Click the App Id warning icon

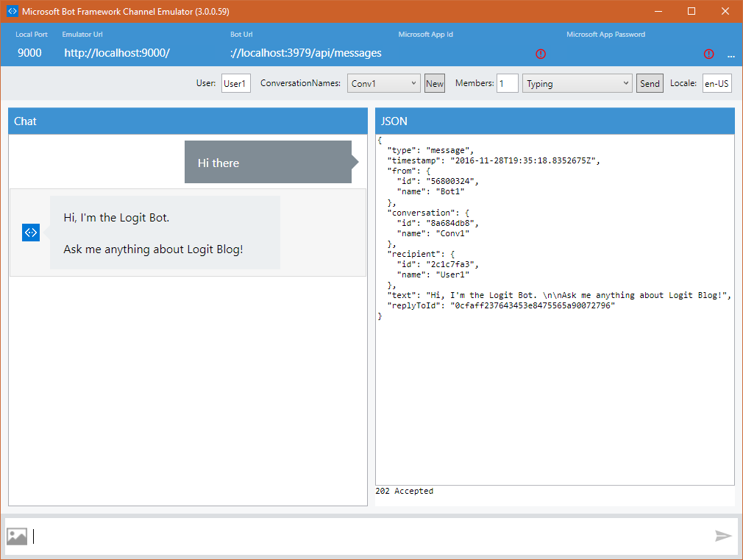point(541,54)
